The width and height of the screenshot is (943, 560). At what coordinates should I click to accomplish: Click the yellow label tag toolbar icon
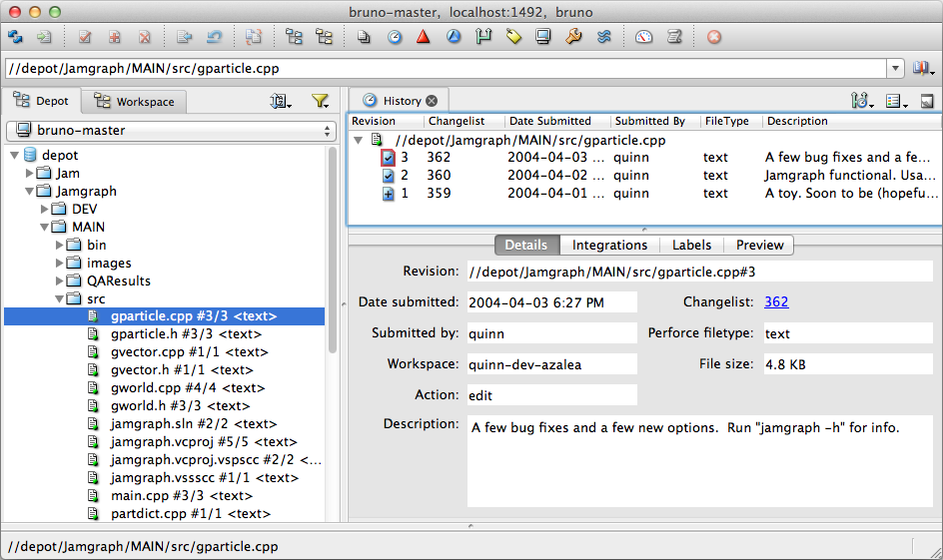[x=513, y=38]
